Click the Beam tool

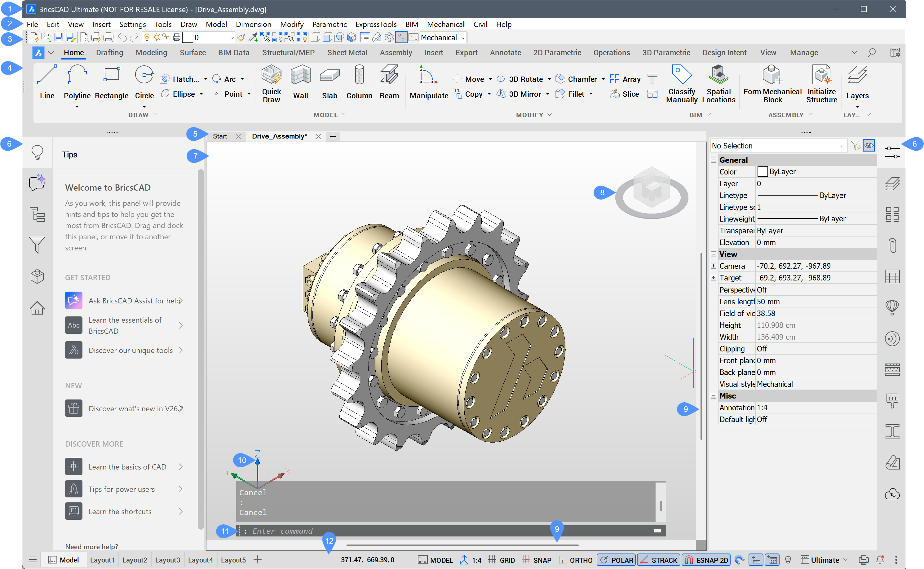pos(389,82)
